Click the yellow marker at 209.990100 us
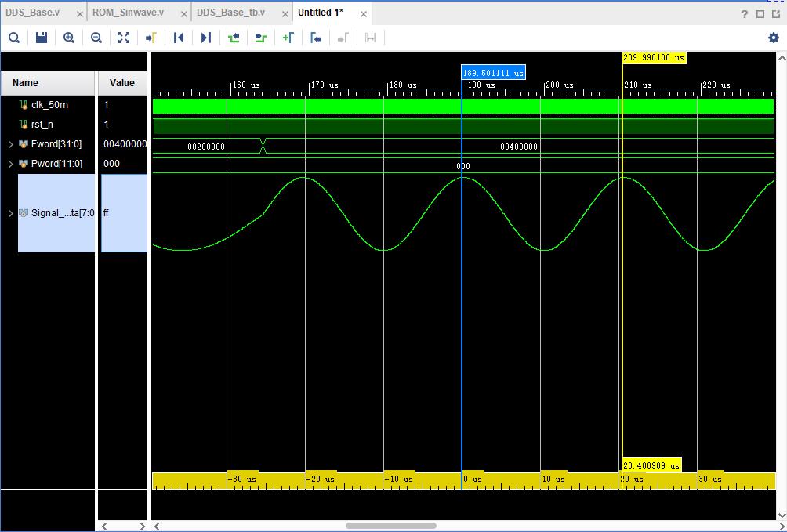Viewport: 787px width, 532px height. click(x=653, y=58)
